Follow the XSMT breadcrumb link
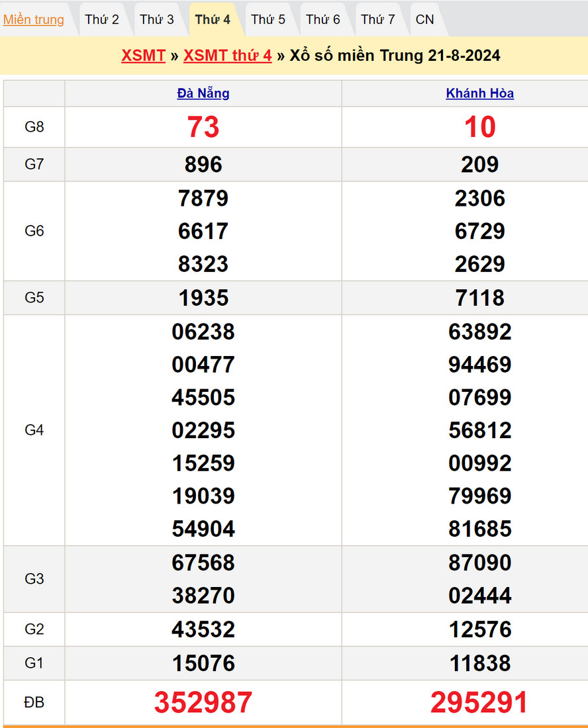Viewport: 588px width, 728px height. tap(143, 56)
